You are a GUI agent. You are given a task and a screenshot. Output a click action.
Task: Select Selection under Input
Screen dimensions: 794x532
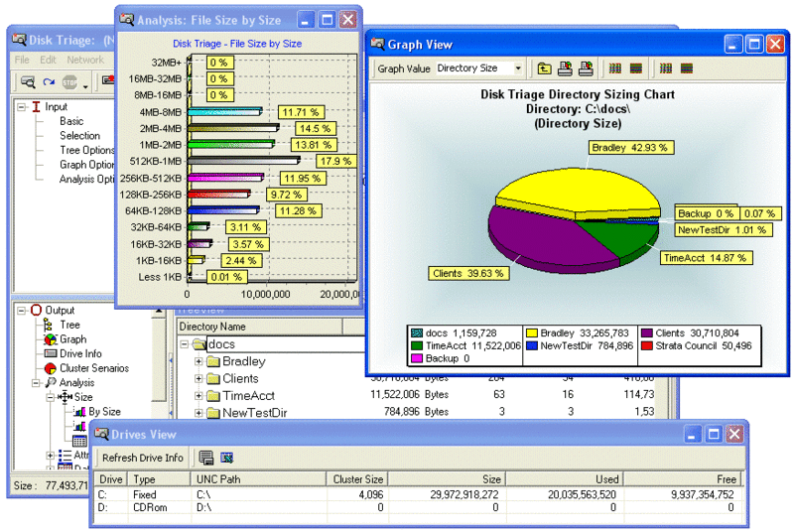click(79, 136)
